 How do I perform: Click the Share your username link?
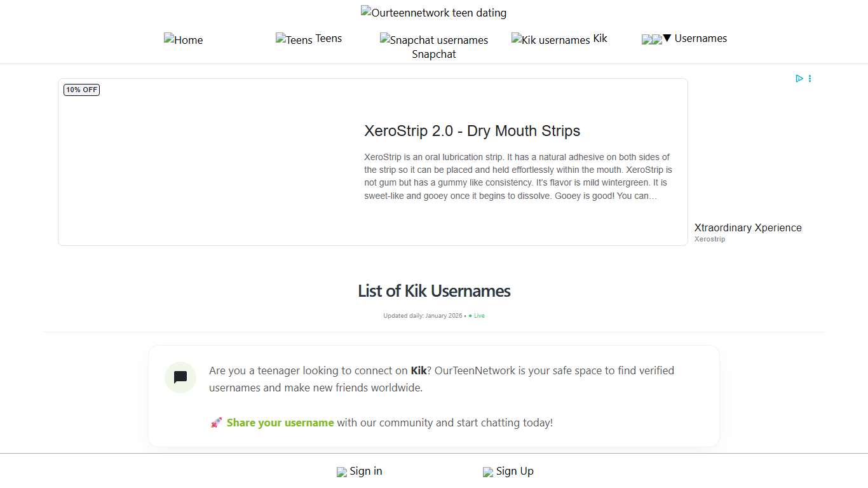coord(280,422)
